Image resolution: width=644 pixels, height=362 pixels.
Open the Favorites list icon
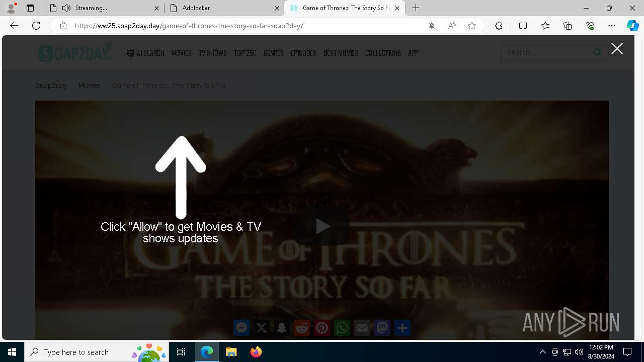[545, 26]
